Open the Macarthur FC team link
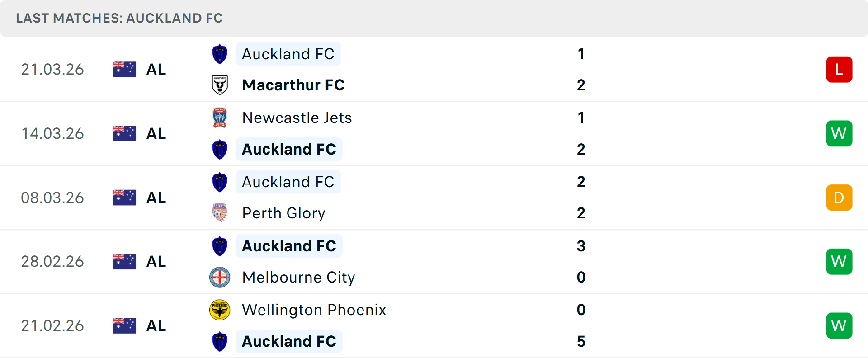 [293, 85]
